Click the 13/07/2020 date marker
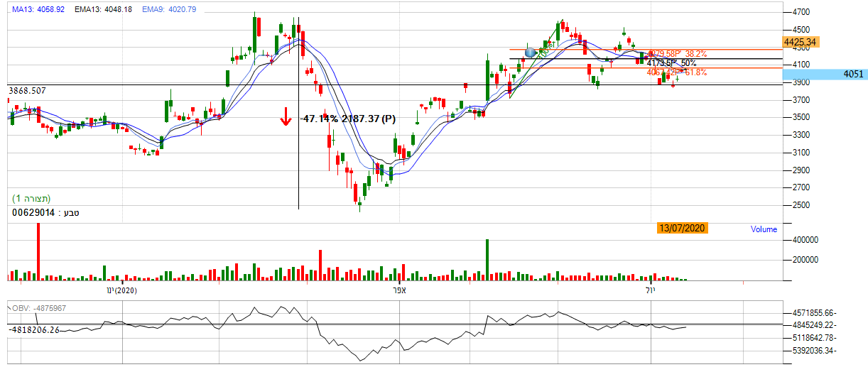Image resolution: width=868 pixels, height=372 pixels. 682,228
